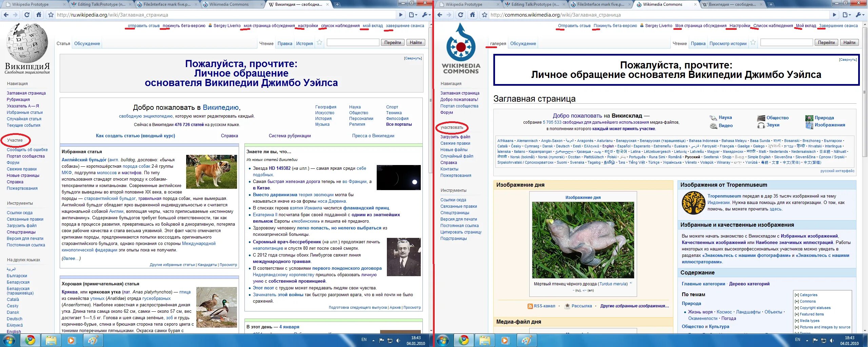The height and width of the screenshot is (347, 868).
Task: Expand the Featured items tree node
Action: (796, 314)
